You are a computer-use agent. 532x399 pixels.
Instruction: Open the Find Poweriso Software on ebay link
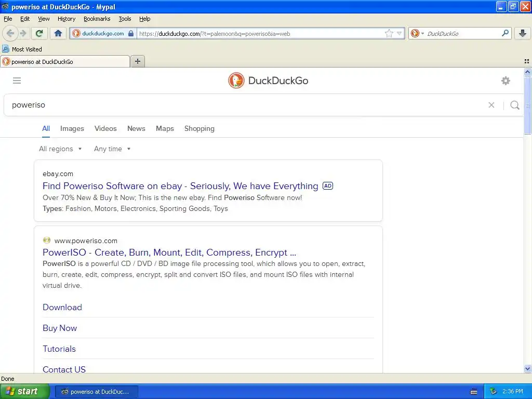coord(180,186)
